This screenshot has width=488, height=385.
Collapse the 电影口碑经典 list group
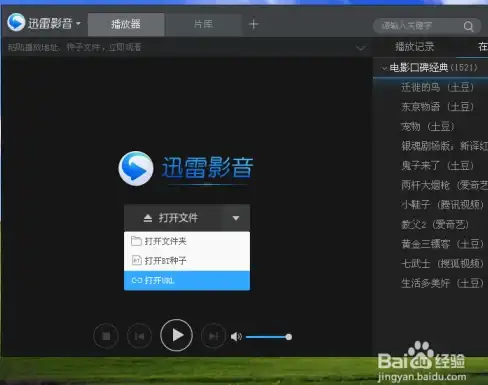(x=384, y=68)
